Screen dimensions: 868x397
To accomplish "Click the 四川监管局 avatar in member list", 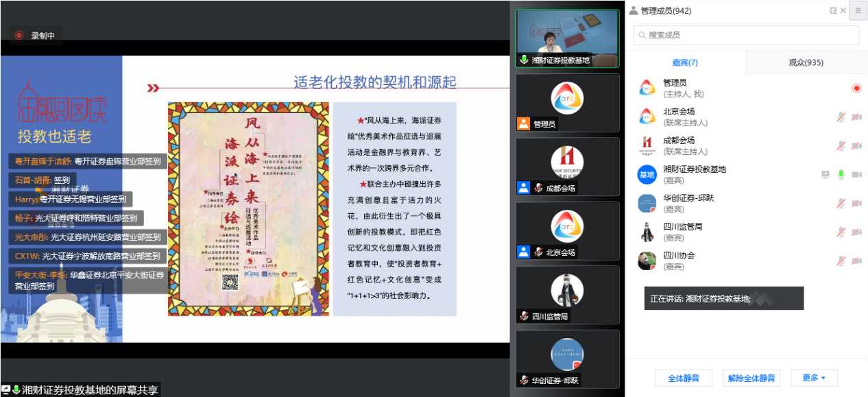I will [647, 232].
